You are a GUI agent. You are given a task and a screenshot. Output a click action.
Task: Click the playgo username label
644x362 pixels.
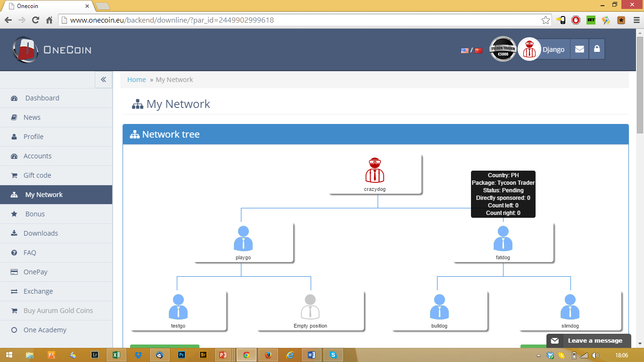243,258
